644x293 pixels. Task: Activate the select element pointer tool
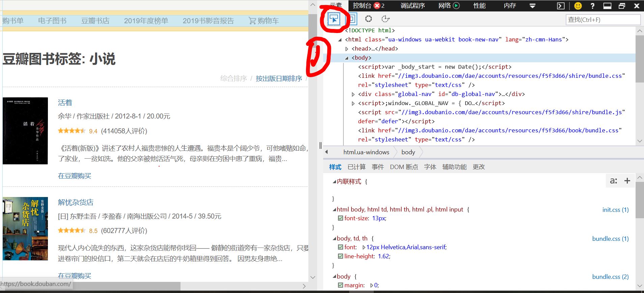(334, 19)
